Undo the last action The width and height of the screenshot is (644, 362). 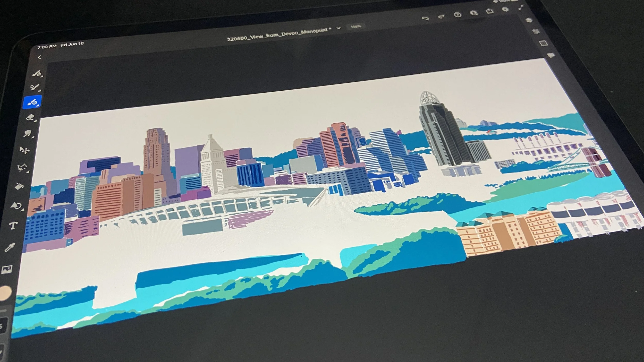(425, 18)
